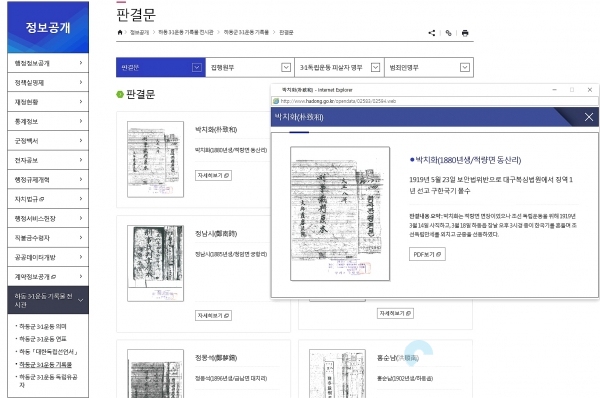
Task: Click the Internet Explorer page icon in address bar
Action: pyautogui.click(x=276, y=101)
